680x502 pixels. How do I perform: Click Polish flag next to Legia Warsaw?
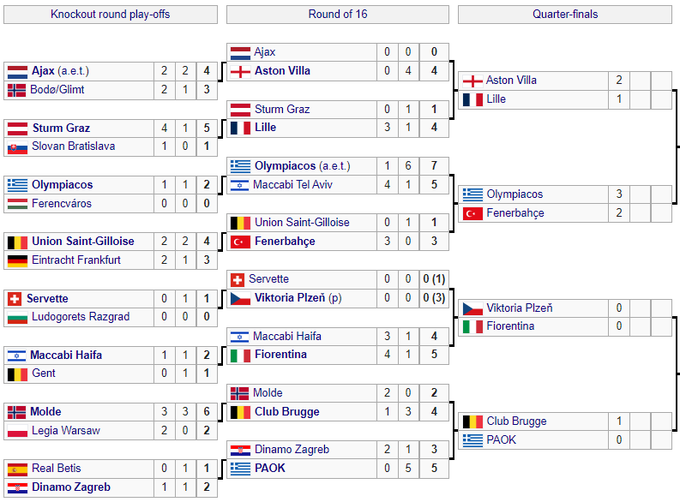17,431
